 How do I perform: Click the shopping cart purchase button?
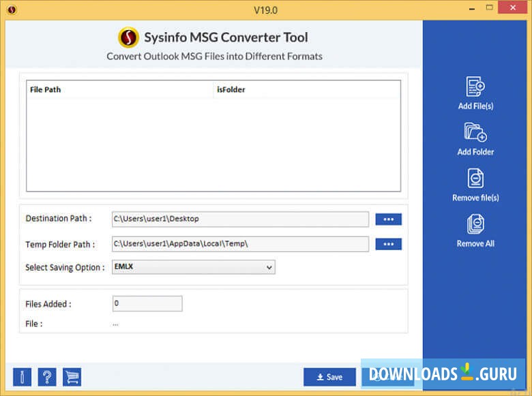pyautogui.click(x=72, y=377)
